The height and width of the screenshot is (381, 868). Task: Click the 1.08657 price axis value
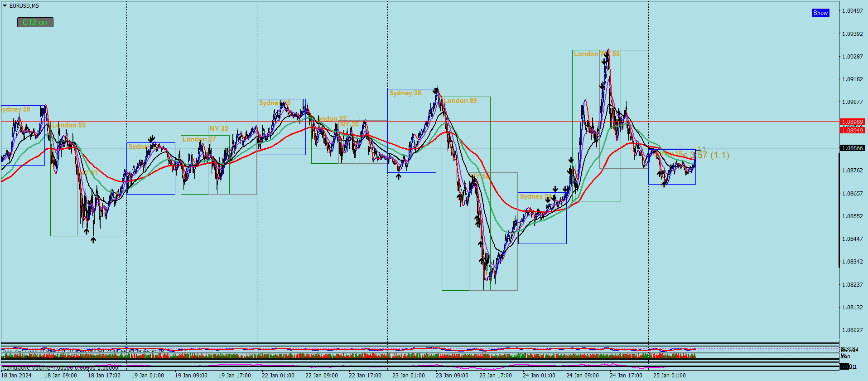(852, 193)
